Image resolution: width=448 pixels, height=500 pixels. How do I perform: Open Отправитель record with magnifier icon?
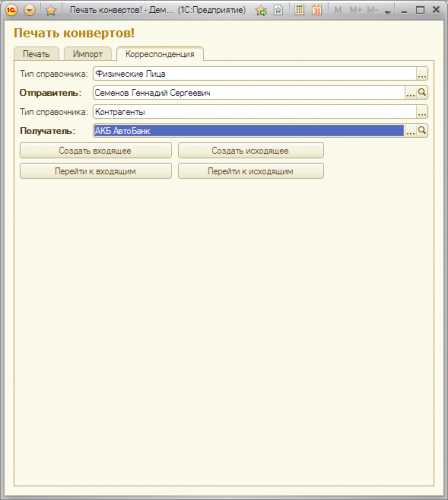pyautogui.click(x=422, y=92)
